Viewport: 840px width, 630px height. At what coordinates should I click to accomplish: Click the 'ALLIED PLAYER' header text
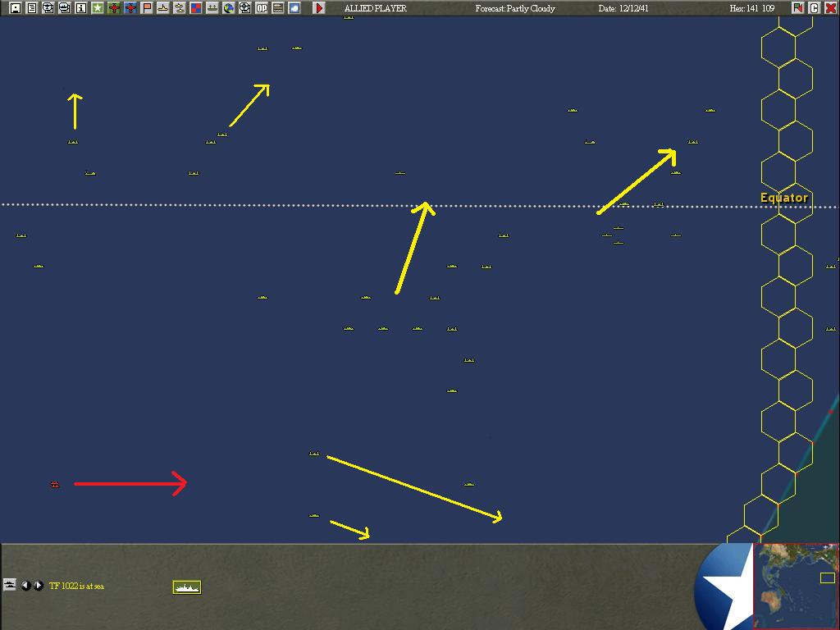tap(376, 8)
